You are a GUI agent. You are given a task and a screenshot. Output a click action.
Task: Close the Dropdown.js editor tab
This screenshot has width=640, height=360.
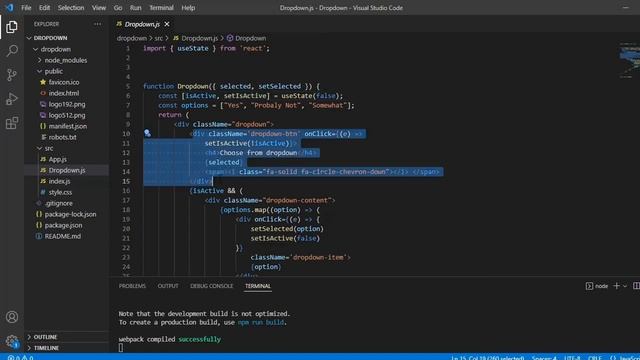167,24
